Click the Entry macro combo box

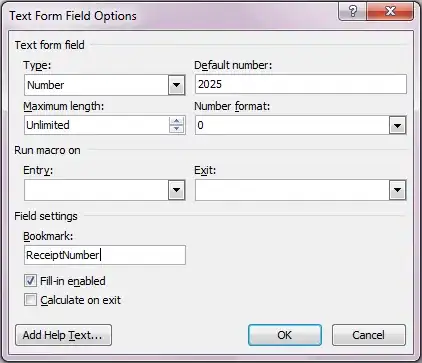point(105,190)
